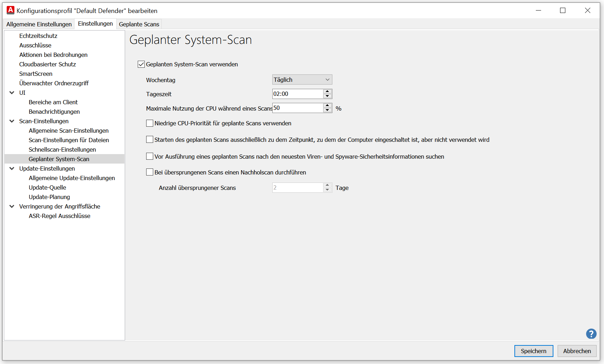Screen dimensions: 604x364
Task: Click the Abbrechen button
Action: coord(577,351)
